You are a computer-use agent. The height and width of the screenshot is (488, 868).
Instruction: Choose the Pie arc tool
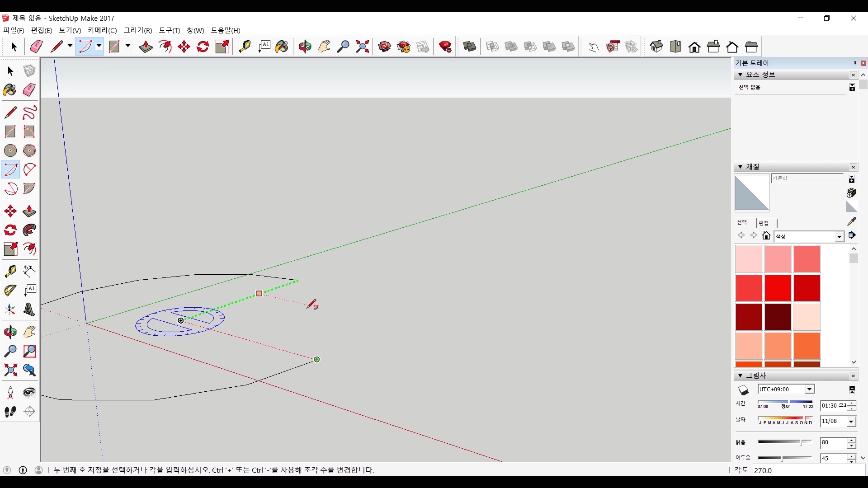point(29,188)
